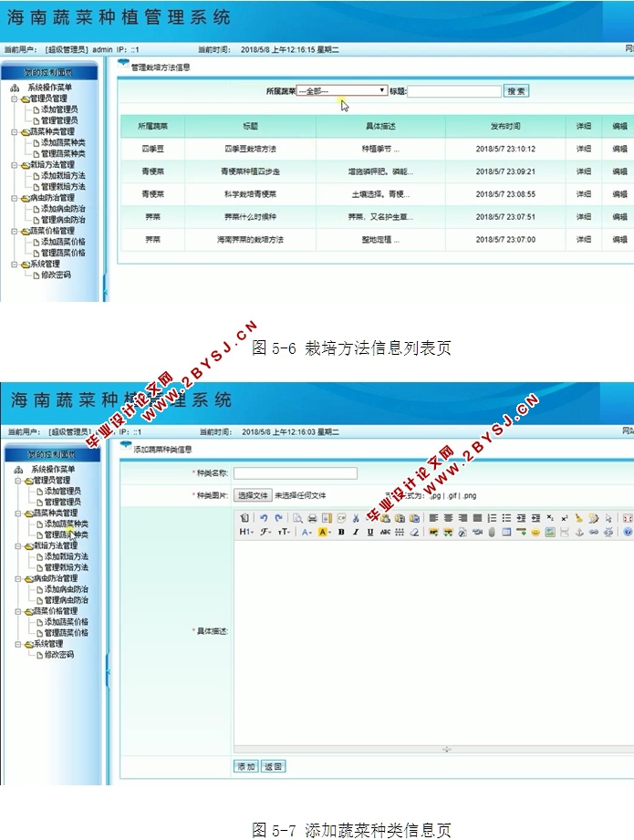Screen dimensions: 634x840
Task: Focus the 标题 search input
Action: point(454,91)
